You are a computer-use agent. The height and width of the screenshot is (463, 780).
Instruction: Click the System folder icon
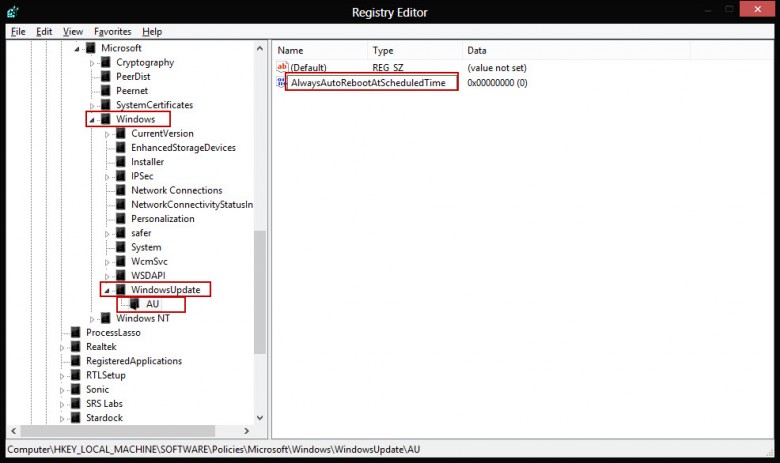(120, 247)
